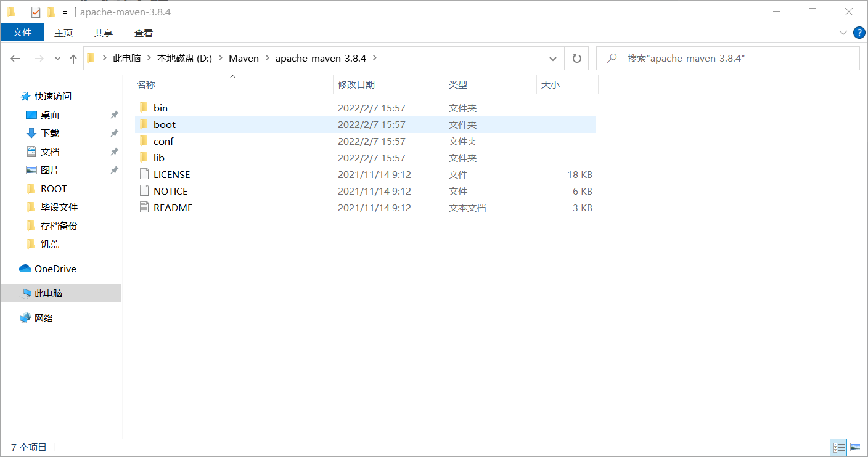Expand chevron after apache-maven-3.8.4 breadcrumb
This screenshot has height=457, width=868.
click(x=374, y=58)
